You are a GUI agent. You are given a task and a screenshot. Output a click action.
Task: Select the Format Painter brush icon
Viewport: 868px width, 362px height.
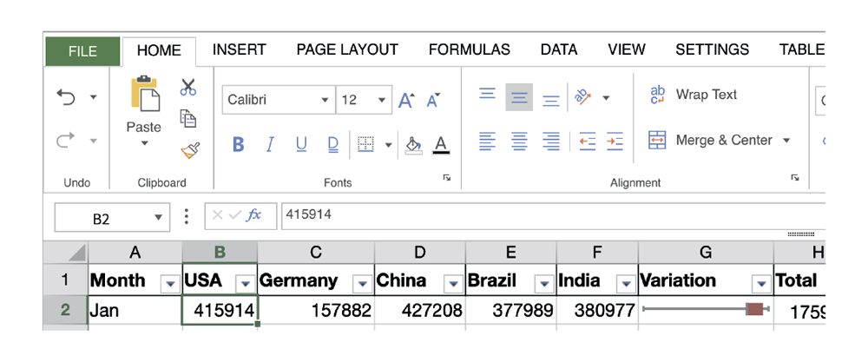click(189, 150)
